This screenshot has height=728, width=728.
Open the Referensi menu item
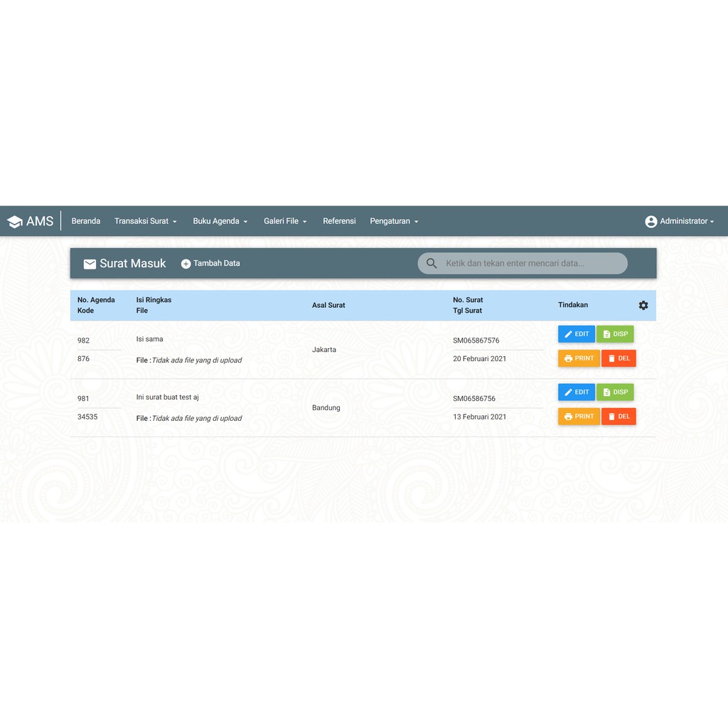pos(339,222)
